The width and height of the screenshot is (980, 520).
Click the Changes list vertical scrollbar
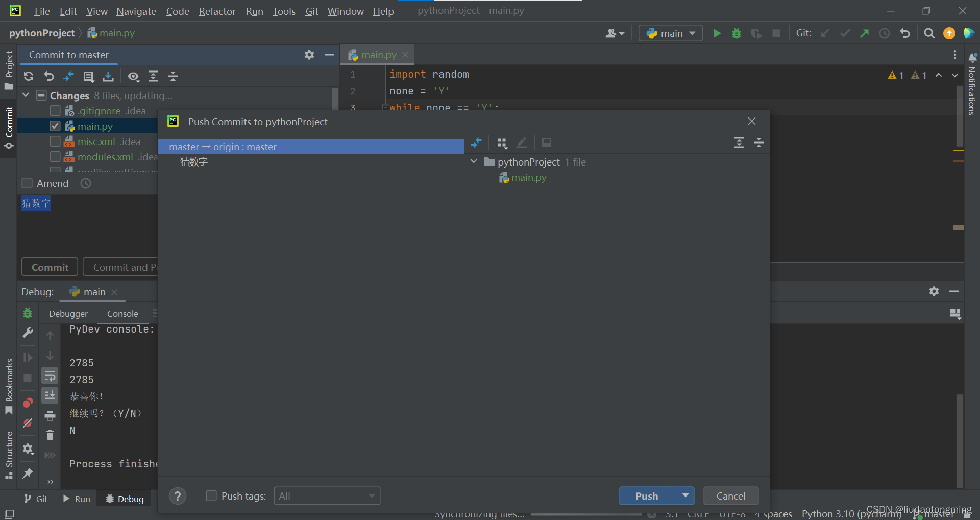pos(335,100)
